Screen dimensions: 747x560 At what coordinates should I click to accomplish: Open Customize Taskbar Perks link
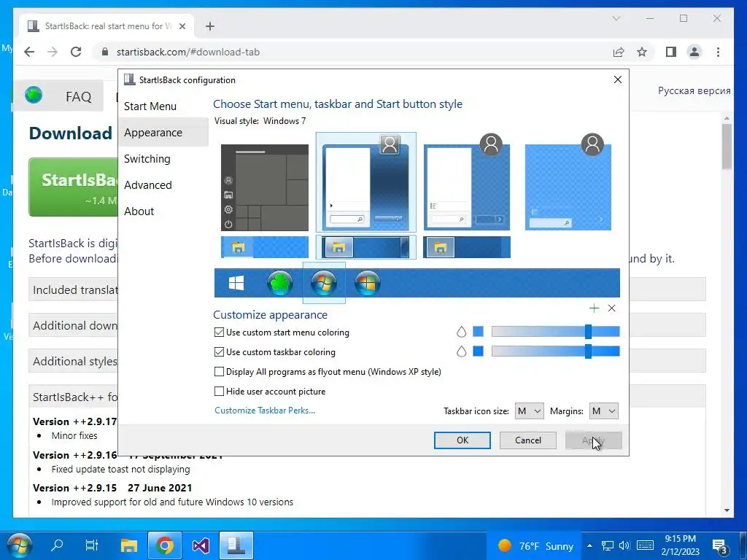click(x=265, y=411)
